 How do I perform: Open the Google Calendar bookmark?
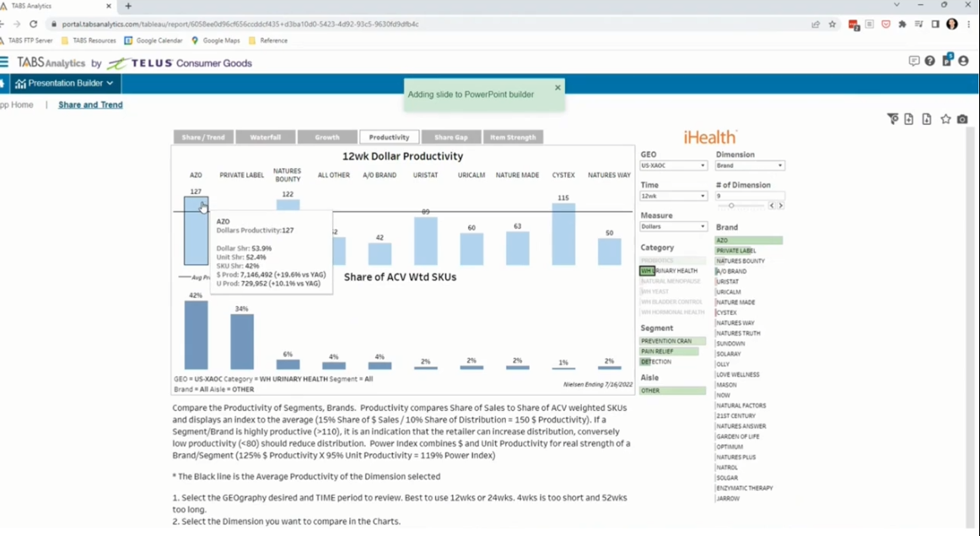(153, 41)
